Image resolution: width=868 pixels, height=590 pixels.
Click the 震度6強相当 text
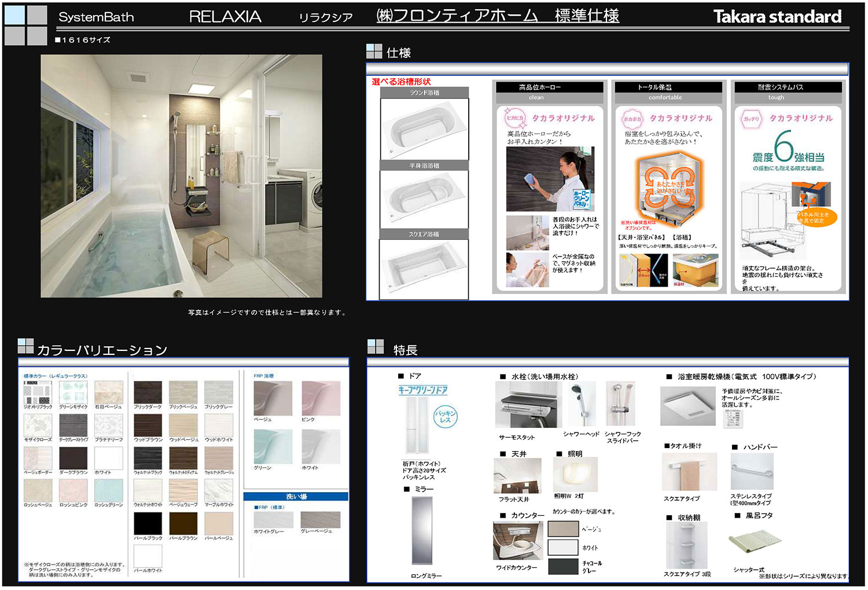[x=788, y=148]
